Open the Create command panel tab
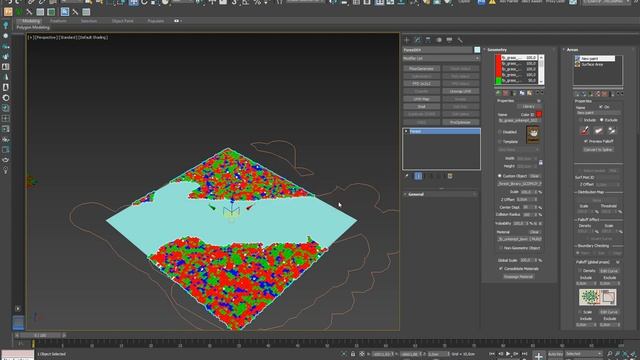 407,40
